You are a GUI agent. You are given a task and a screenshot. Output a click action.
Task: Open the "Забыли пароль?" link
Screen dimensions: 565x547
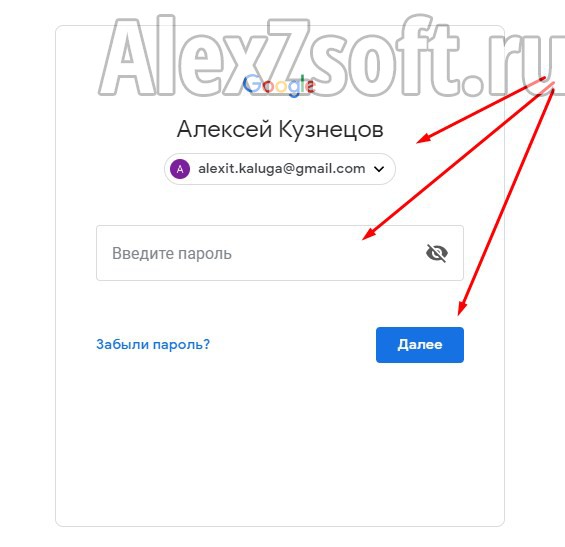(153, 344)
